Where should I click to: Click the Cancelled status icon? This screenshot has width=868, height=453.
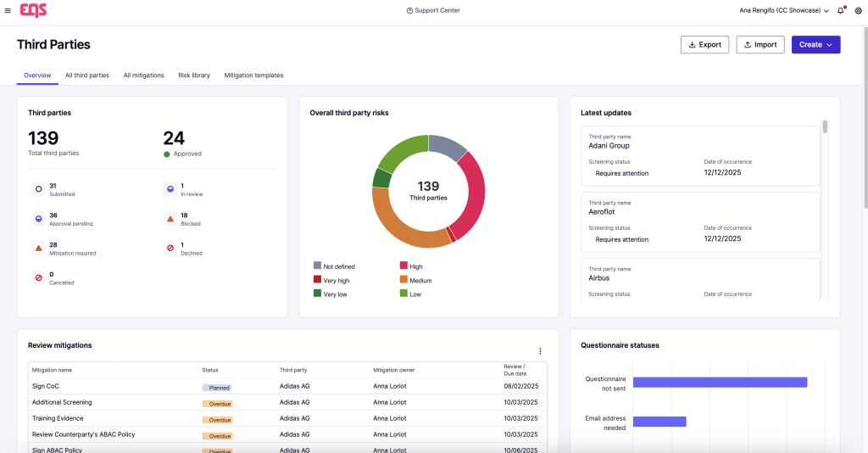coord(38,277)
